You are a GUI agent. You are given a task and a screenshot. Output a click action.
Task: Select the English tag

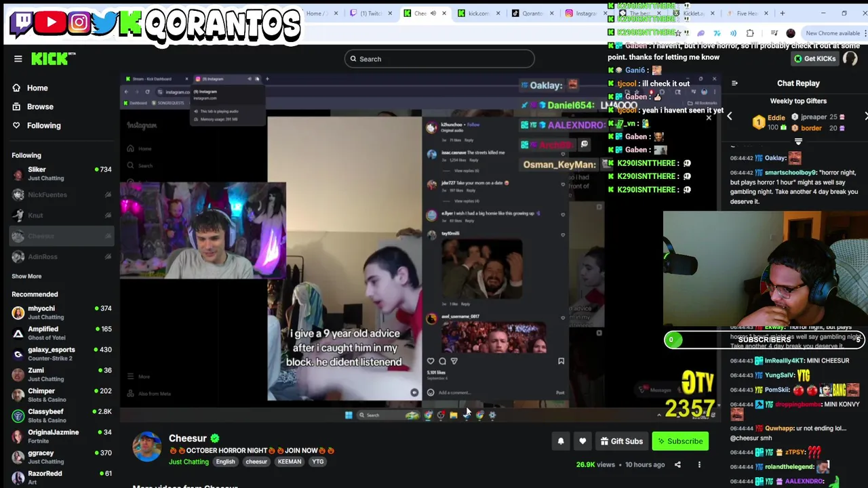(x=225, y=462)
